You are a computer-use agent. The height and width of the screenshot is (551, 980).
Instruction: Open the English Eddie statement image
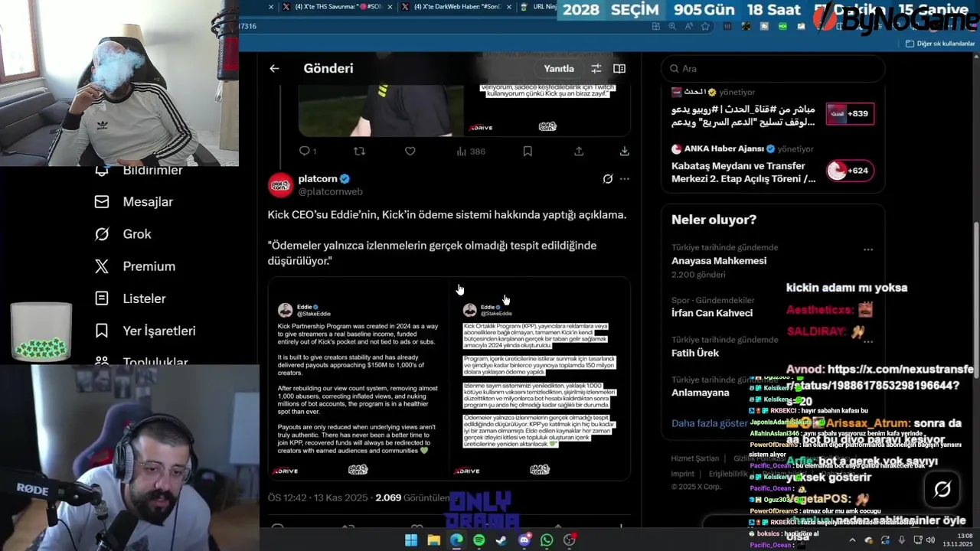click(358, 378)
